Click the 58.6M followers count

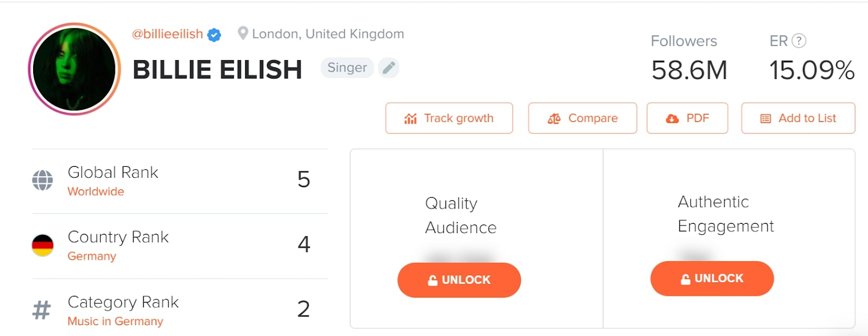coord(689,70)
